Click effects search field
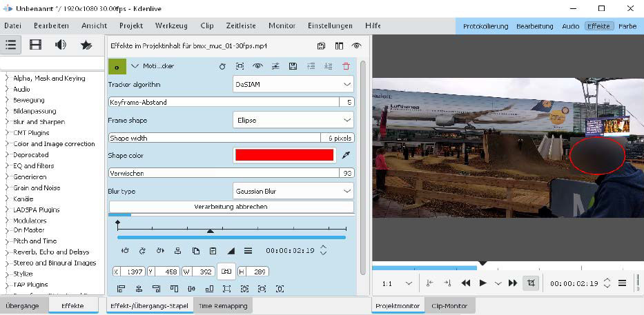The image size is (644, 315). pyautogui.click(x=52, y=63)
